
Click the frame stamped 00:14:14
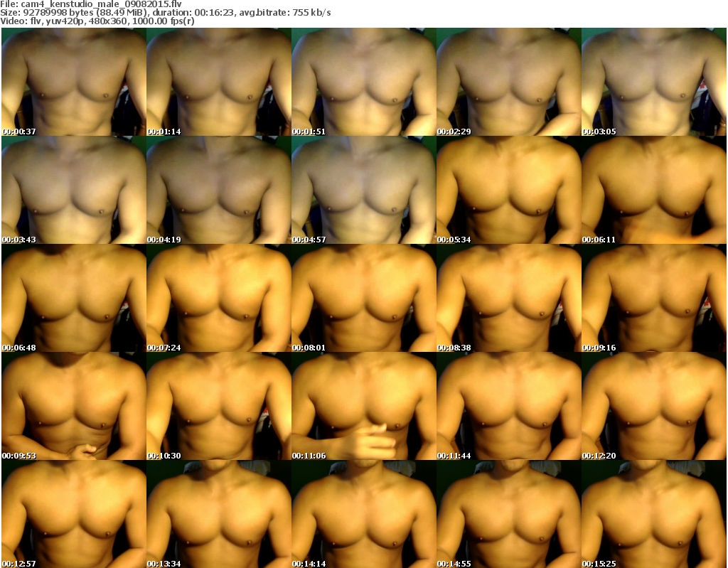pyautogui.click(x=363, y=514)
